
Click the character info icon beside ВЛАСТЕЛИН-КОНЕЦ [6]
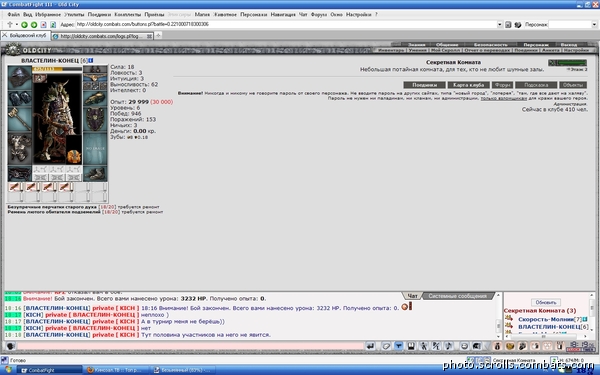[91, 60]
